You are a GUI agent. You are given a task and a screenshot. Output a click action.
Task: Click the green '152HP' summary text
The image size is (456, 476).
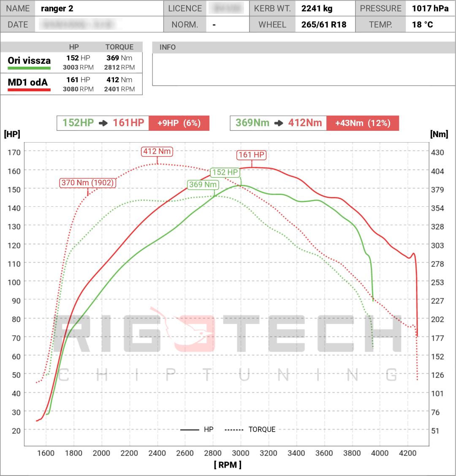click(78, 123)
